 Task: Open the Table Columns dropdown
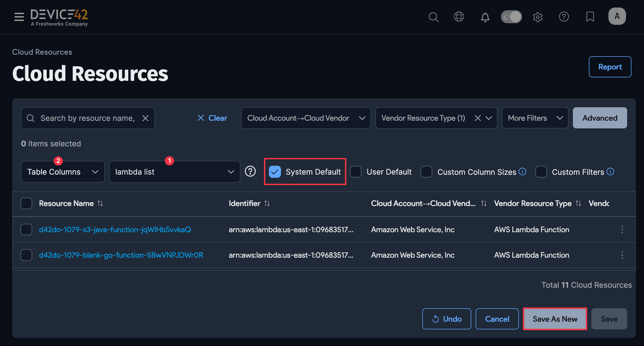point(62,171)
